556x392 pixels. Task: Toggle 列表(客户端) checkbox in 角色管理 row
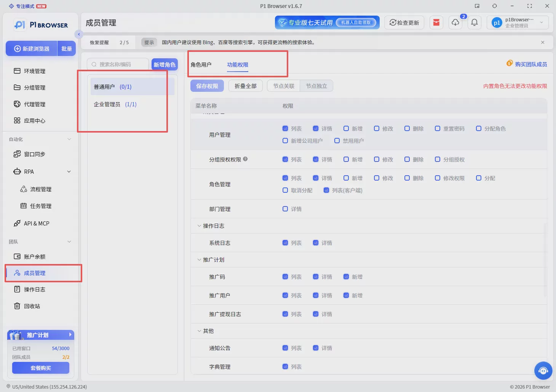(x=326, y=190)
